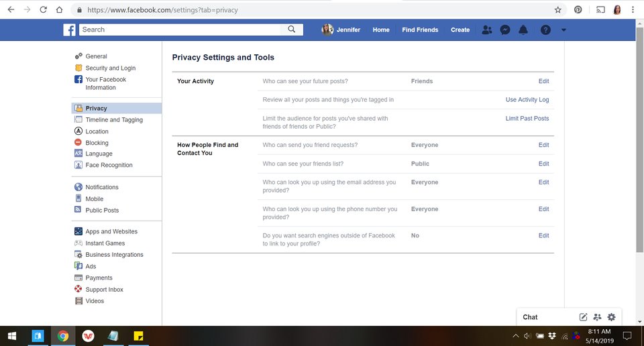Open Face Recognition settings
Screen dimensions: 644x346
pyautogui.click(x=109, y=165)
